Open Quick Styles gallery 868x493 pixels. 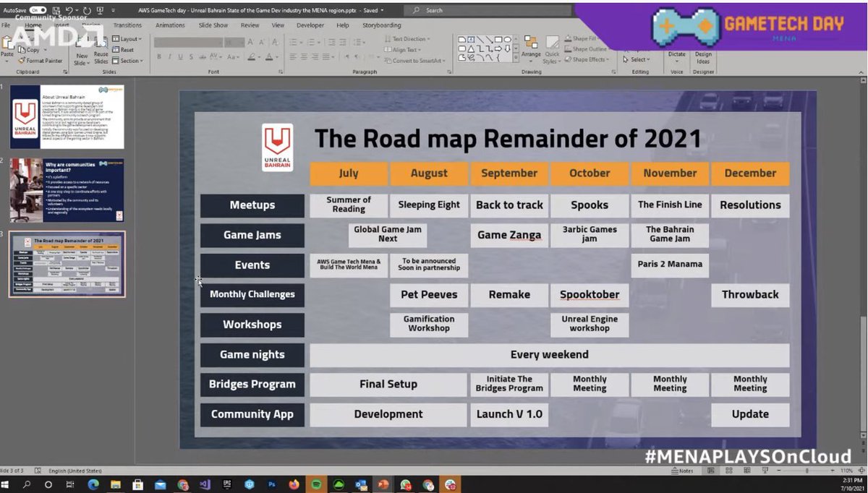[552, 49]
